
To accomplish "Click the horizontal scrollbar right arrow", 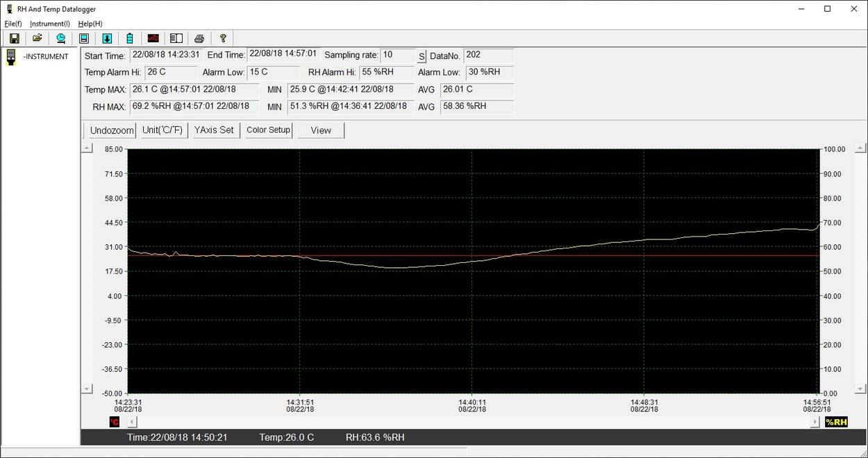I will pos(815,422).
